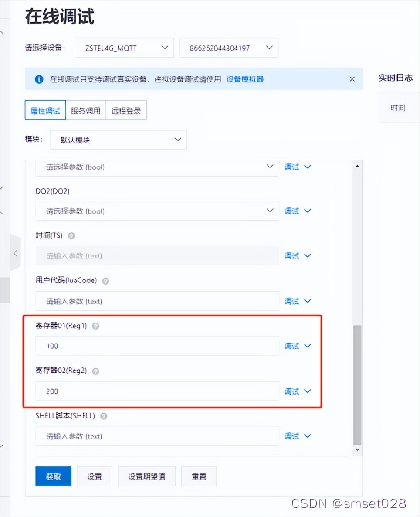Click help icon next to SHELL脚本(SHELL)

(x=104, y=416)
